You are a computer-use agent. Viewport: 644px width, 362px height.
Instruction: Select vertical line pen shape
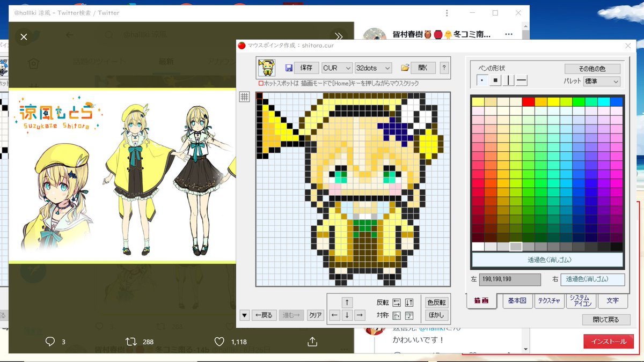(508, 80)
